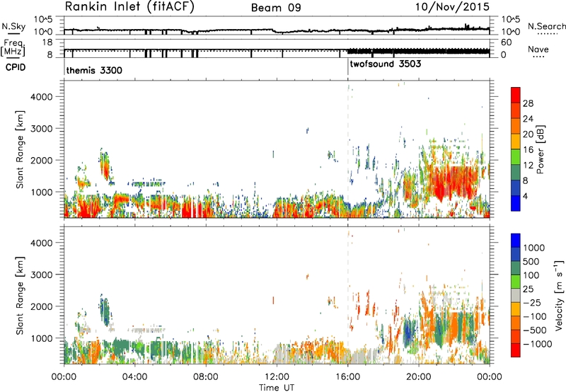Click the '60' right Nave axis label
Viewport: 566px width, 392px height.
(506, 42)
